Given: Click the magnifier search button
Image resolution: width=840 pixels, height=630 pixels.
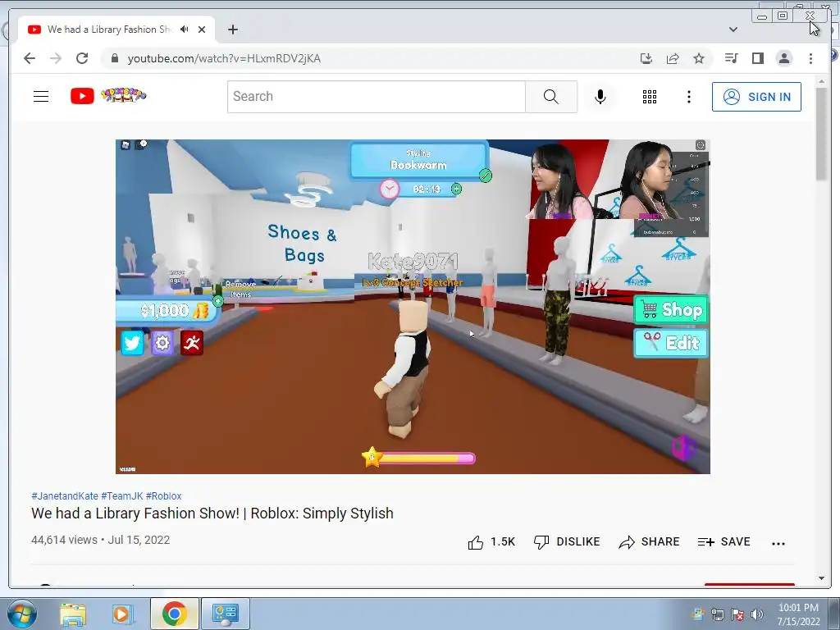Looking at the screenshot, I should pos(550,97).
